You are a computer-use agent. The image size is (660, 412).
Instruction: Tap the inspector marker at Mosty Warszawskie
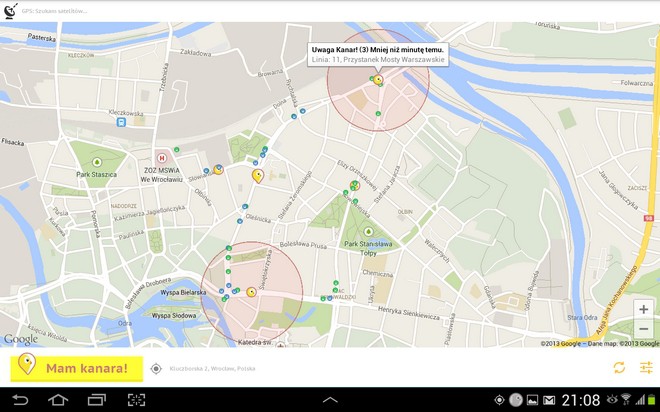click(378, 80)
